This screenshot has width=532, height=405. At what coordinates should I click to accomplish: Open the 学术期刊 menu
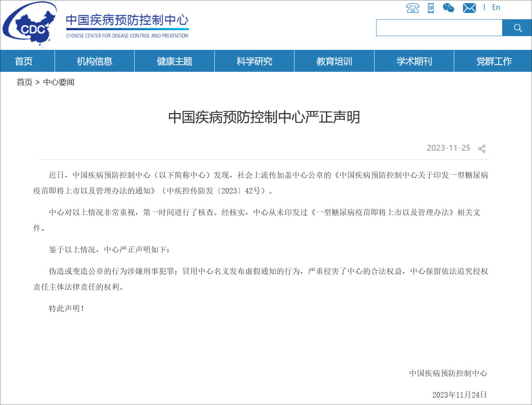(414, 61)
